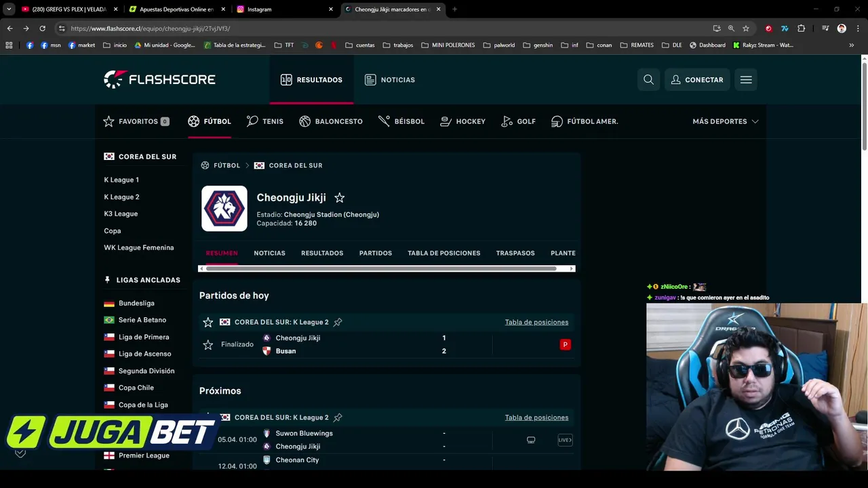Click the horizontal tab scrollbar

(x=380, y=268)
